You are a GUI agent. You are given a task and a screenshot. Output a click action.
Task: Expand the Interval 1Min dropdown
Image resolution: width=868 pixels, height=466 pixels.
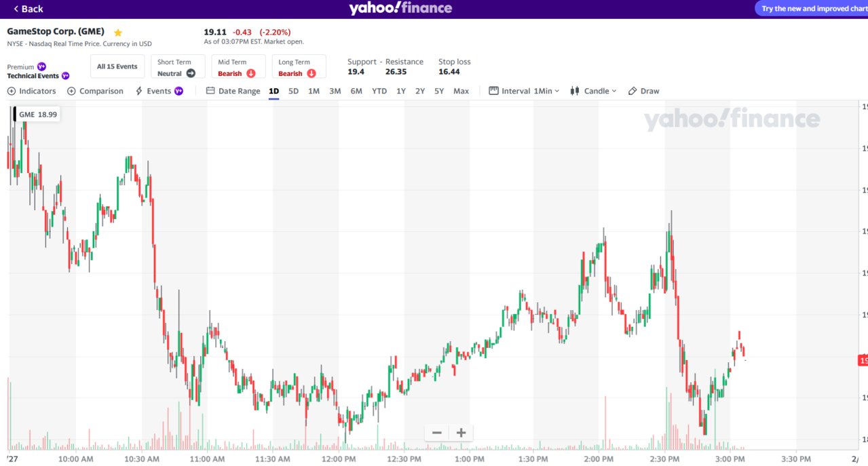pos(524,91)
